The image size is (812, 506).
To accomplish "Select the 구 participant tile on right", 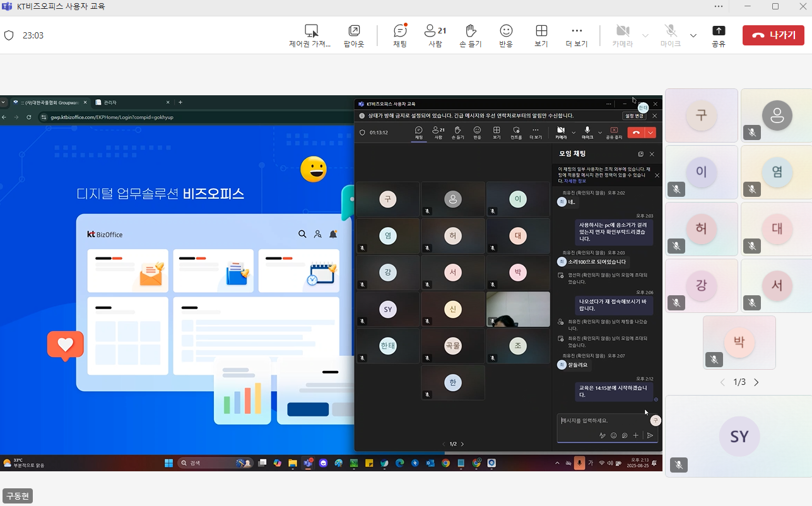I will (x=701, y=115).
